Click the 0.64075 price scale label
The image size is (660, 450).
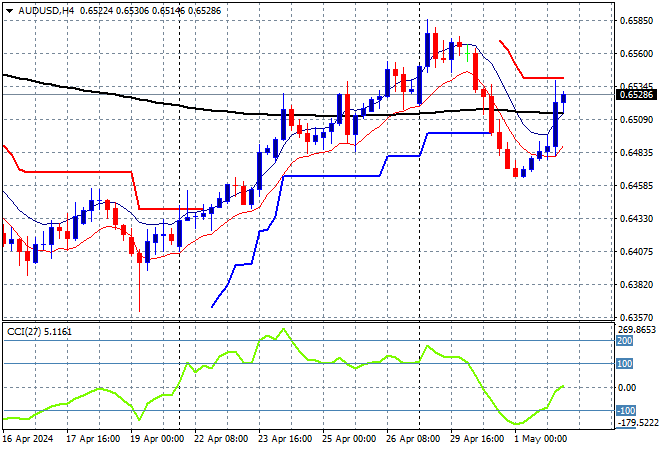pyautogui.click(x=636, y=252)
